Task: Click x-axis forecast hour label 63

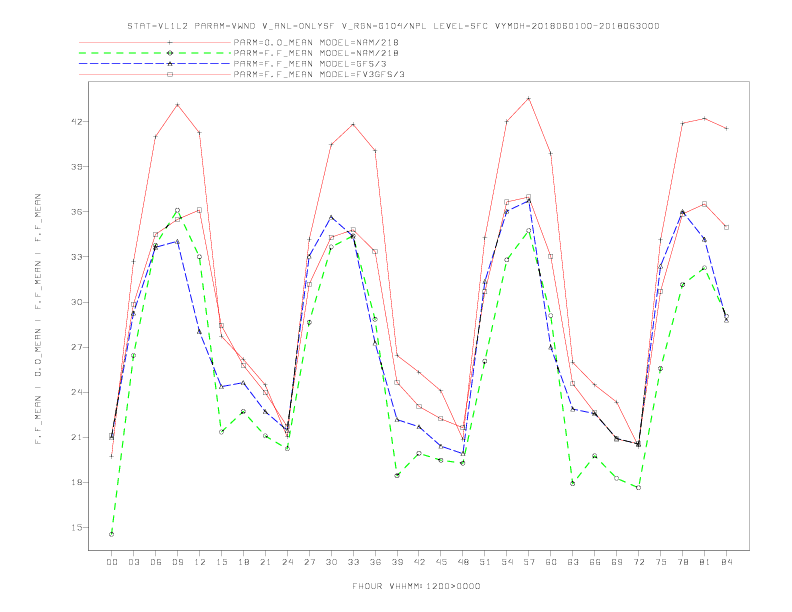Action: (x=573, y=562)
